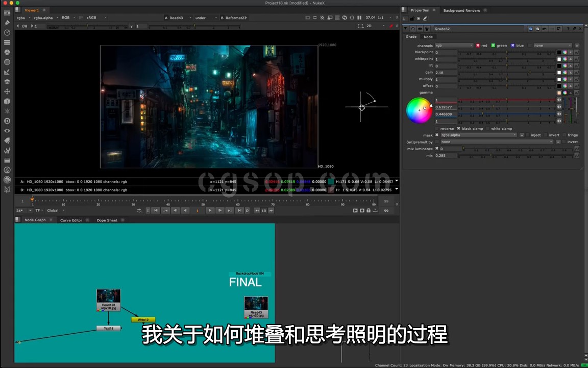Toggle the mix luminance checkbox
The height and width of the screenshot is (368, 588).
click(x=437, y=149)
